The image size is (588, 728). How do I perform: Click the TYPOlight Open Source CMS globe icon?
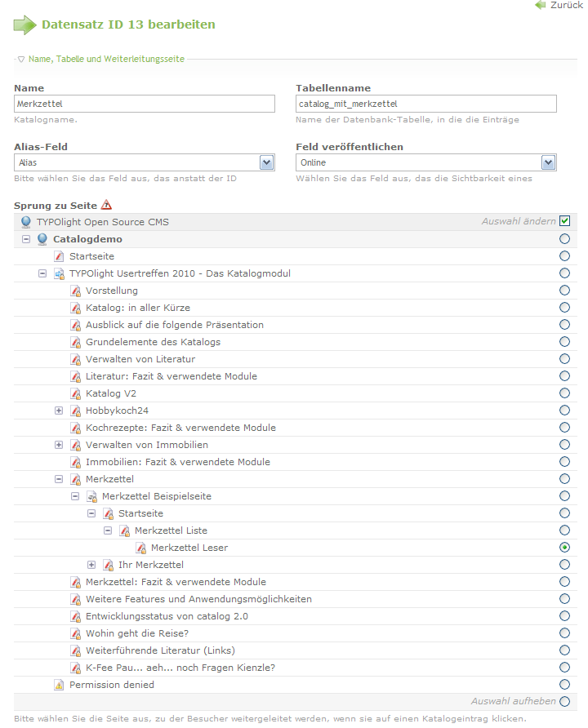[x=26, y=222]
